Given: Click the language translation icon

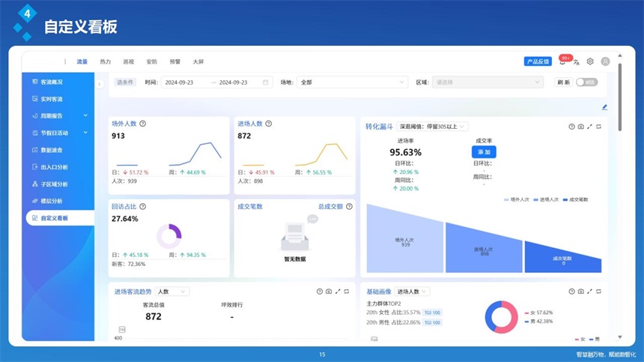Looking at the screenshot, I should pos(577,62).
